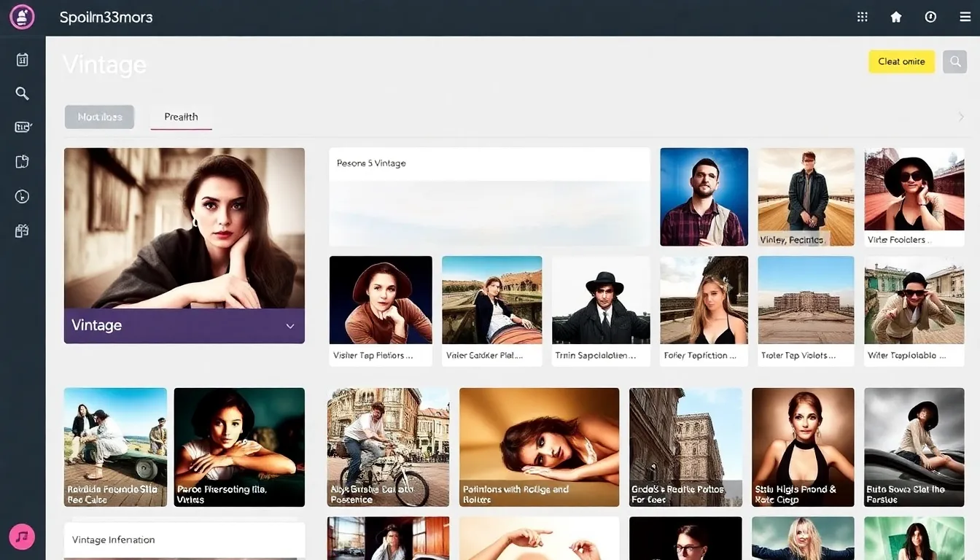980x560 pixels.
Task: Click the profile avatar logo icon
Action: (x=22, y=17)
